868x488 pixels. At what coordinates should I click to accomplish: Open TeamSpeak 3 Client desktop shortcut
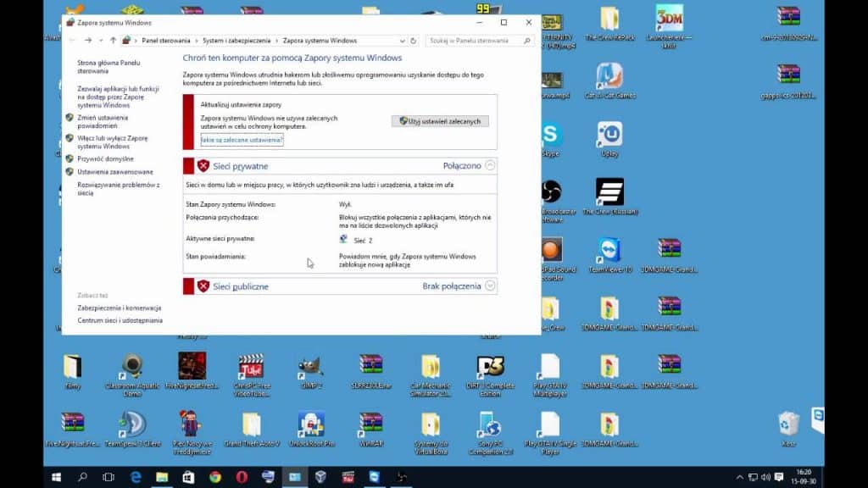click(x=131, y=430)
